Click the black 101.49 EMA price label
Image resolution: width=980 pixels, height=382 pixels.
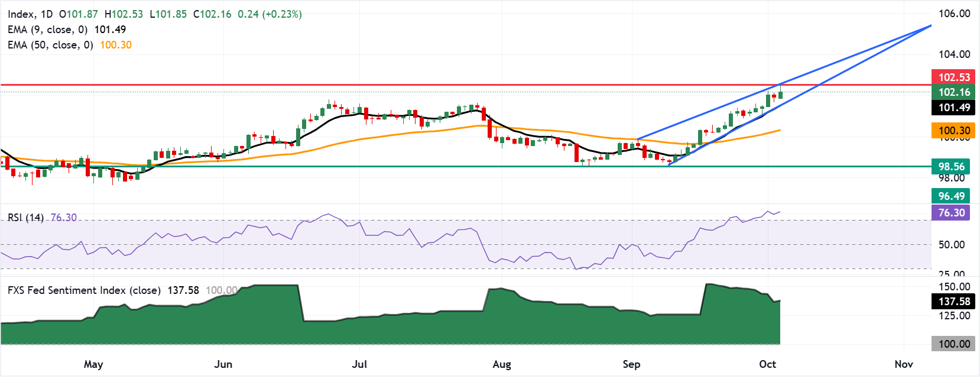953,107
